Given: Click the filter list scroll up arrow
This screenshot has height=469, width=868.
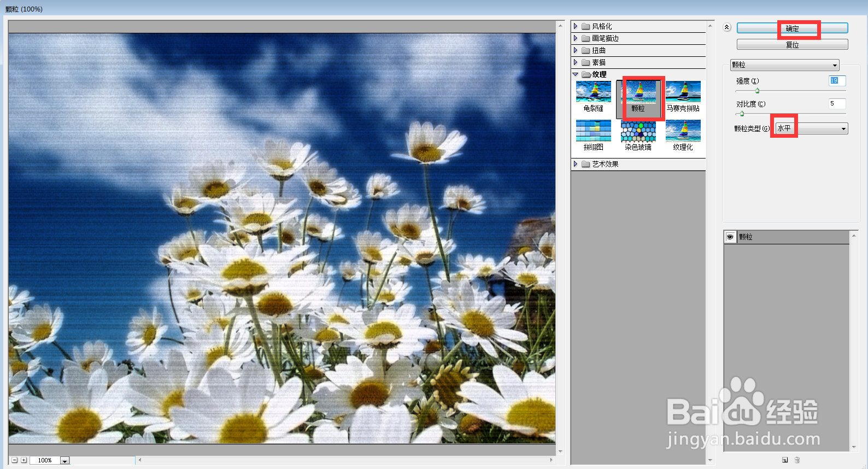Looking at the screenshot, I should [710, 26].
